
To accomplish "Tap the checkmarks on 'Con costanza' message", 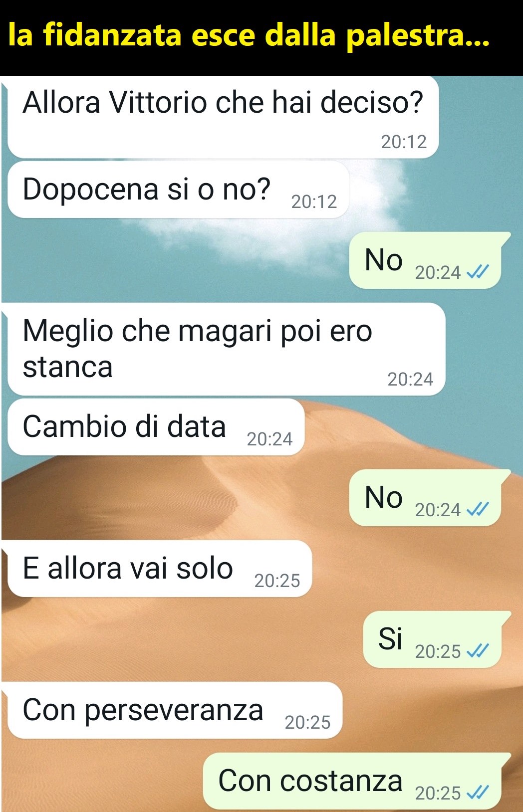I will tap(477, 793).
